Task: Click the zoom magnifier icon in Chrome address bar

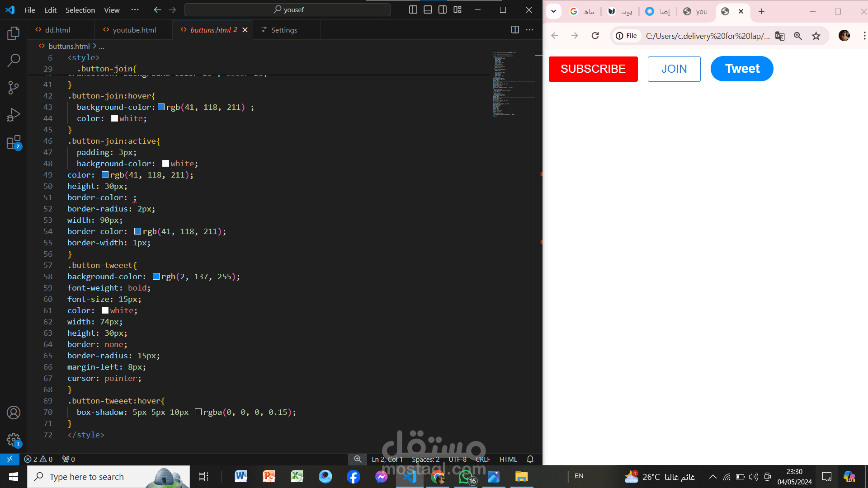Action: 798,36
